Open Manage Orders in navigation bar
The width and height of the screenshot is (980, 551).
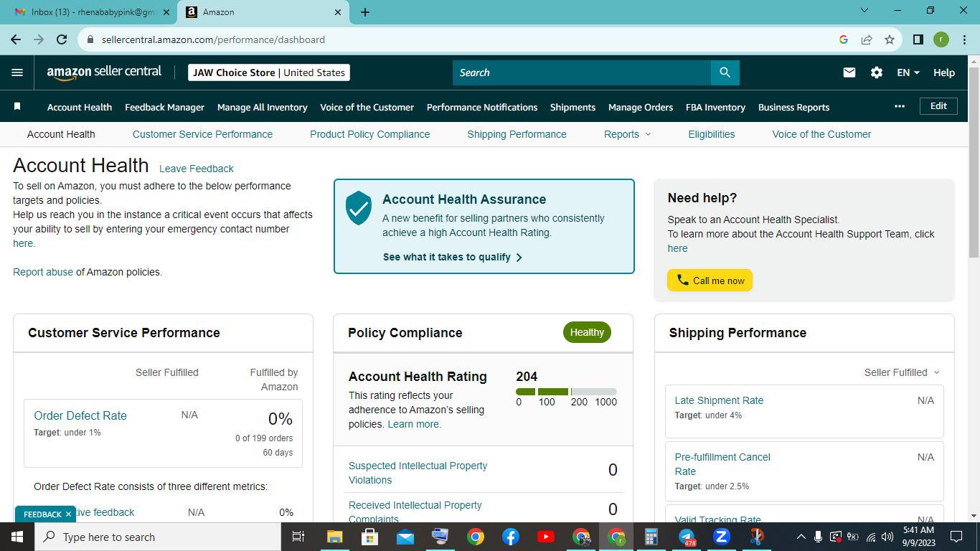pos(641,107)
